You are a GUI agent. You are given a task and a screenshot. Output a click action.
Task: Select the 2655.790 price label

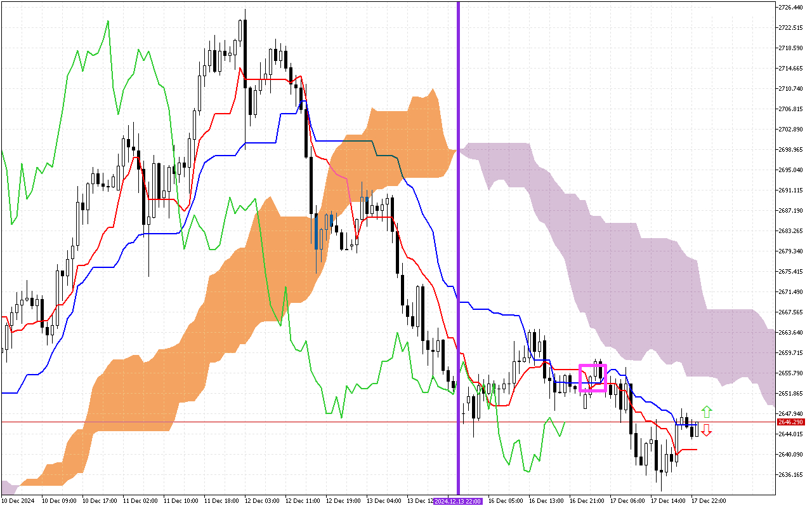coord(790,373)
